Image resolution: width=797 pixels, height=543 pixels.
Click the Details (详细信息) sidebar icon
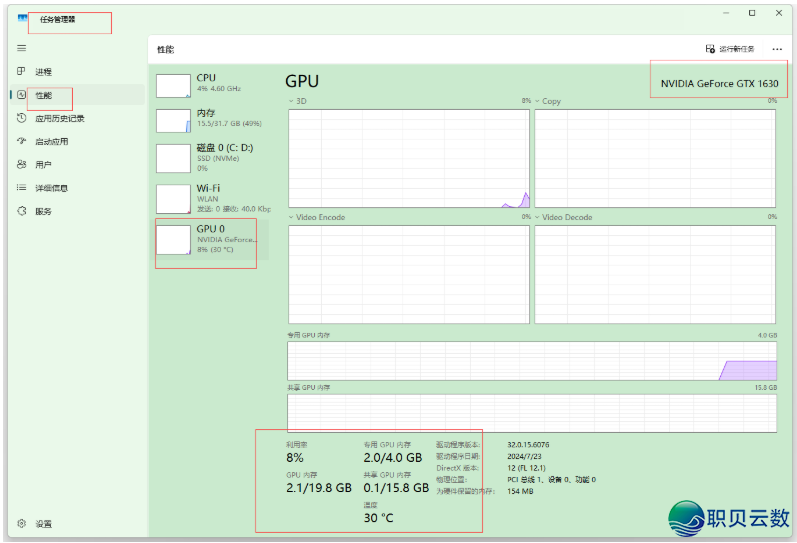pyautogui.click(x=21, y=188)
